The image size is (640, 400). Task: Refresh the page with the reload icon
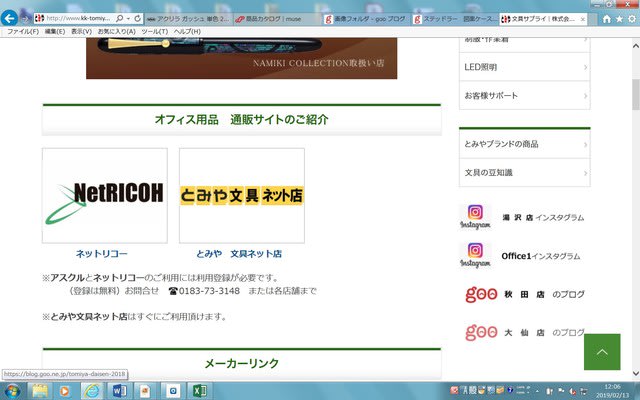point(138,18)
